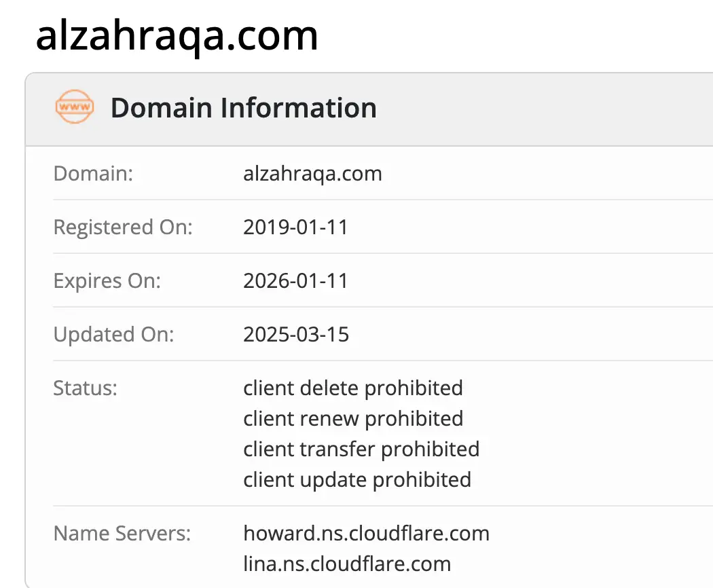
Task: Click the alzahraqa.com page title
Action: (x=177, y=36)
